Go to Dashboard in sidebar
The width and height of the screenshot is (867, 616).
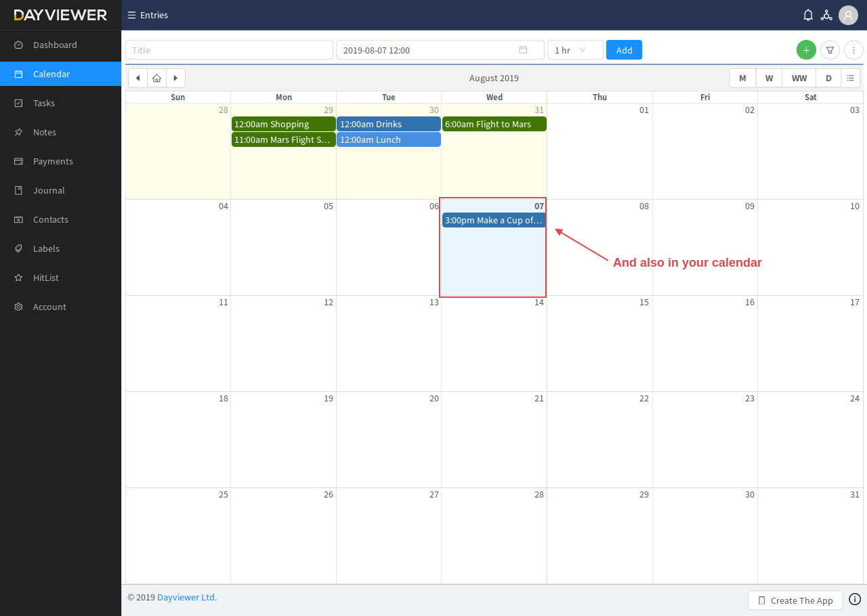(61, 45)
